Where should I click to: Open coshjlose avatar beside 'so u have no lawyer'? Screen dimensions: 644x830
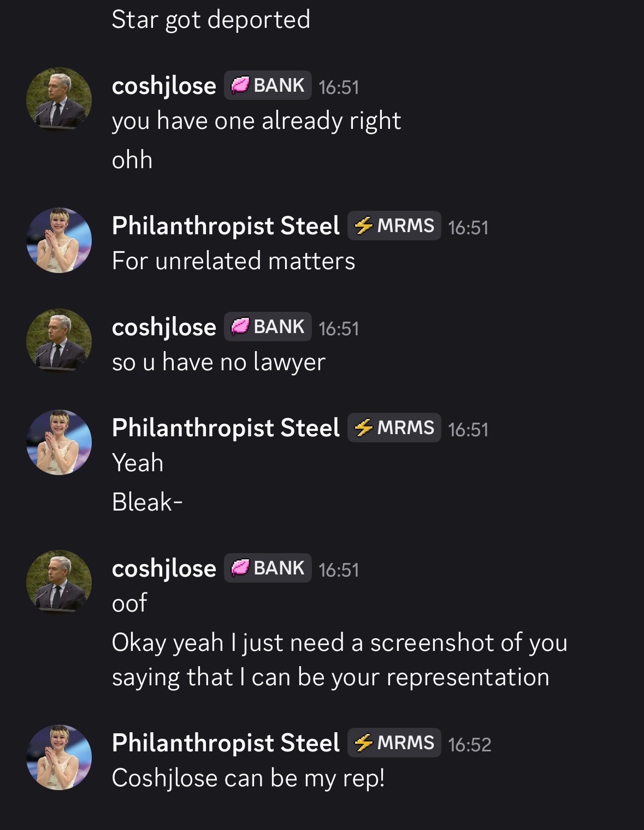pos(59,341)
